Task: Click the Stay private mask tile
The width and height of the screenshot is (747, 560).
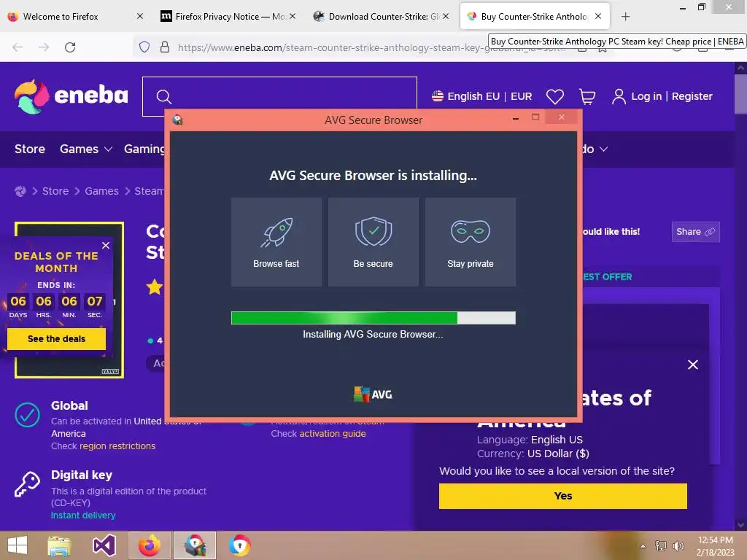Action: (471, 242)
